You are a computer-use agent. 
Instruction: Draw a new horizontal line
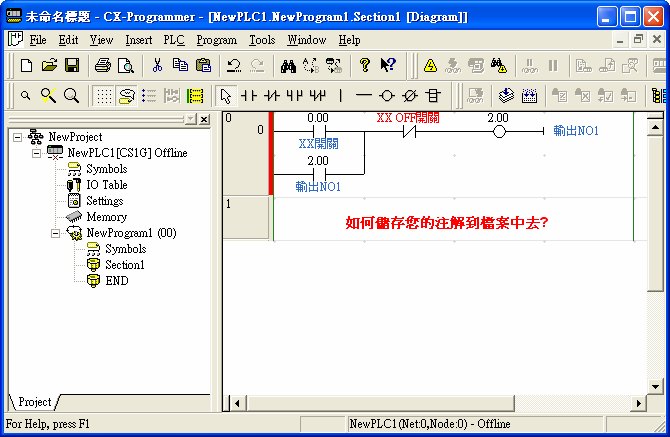[x=364, y=96]
